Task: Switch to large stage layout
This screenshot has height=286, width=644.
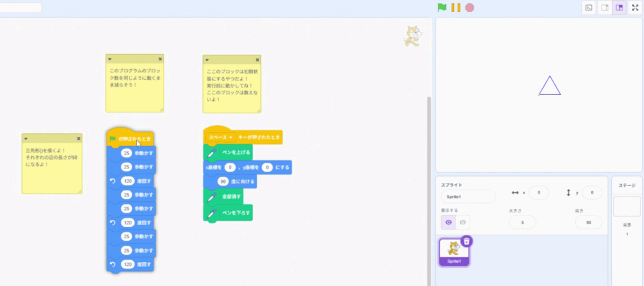Action: click(x=619, y=8)
